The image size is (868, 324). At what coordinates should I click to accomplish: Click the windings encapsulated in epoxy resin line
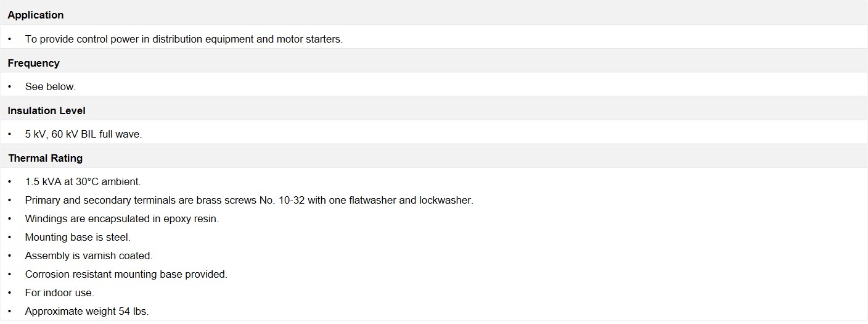pyautogui.click(x=122, y=218)
